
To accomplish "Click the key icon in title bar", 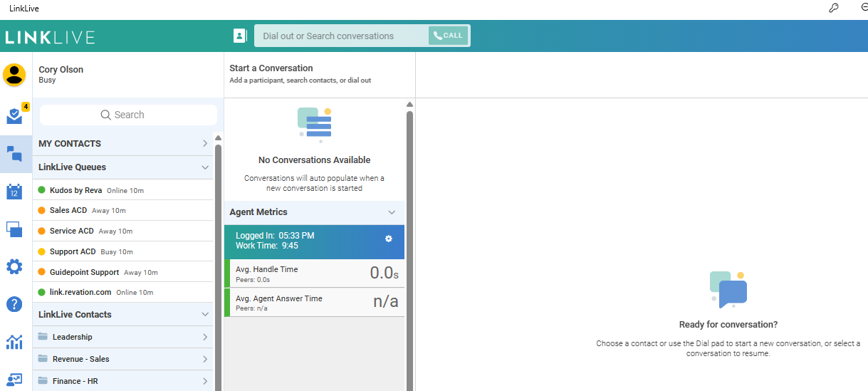I will 834,9.
